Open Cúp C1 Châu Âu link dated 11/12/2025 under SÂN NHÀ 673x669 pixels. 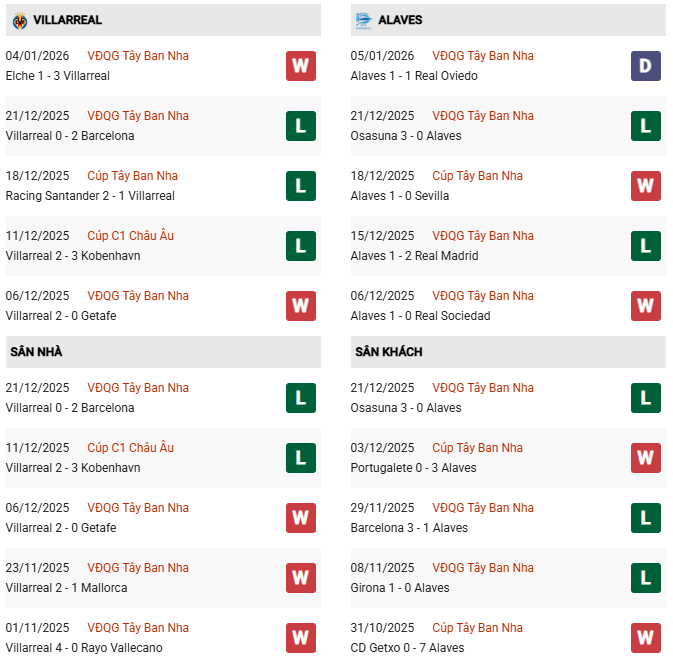pos(130,448)
